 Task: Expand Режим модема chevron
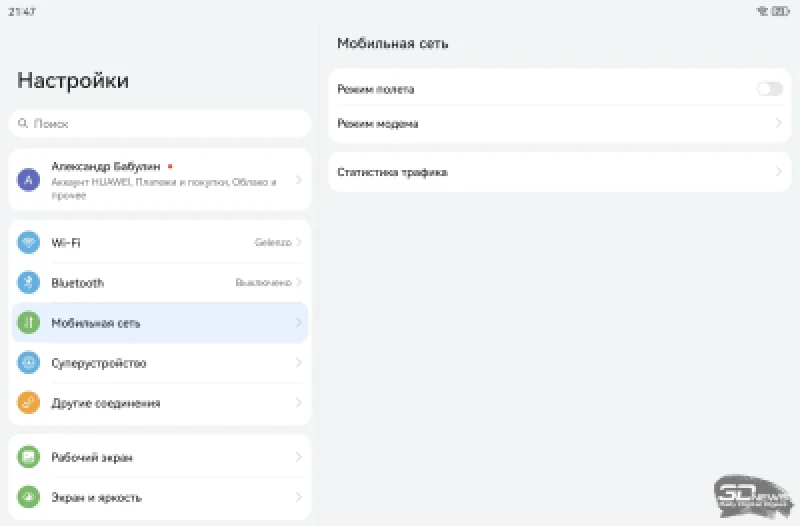[x=779, y=124]
